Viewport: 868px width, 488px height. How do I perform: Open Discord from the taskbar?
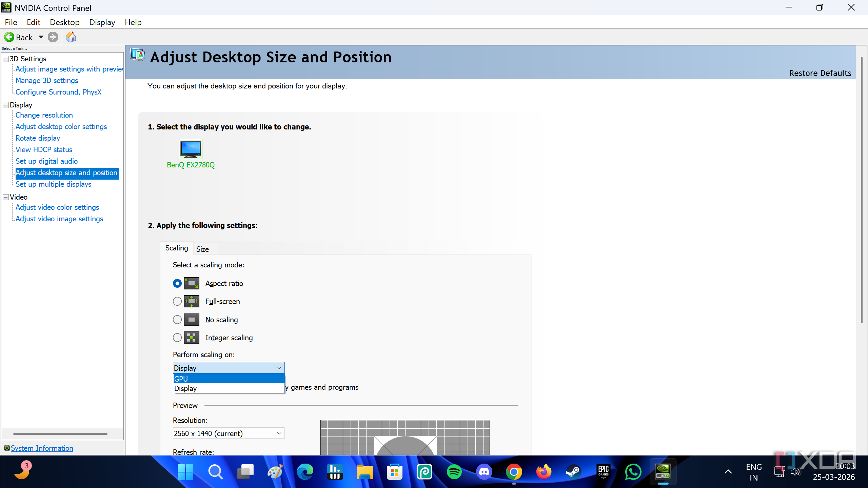point(484,472)
